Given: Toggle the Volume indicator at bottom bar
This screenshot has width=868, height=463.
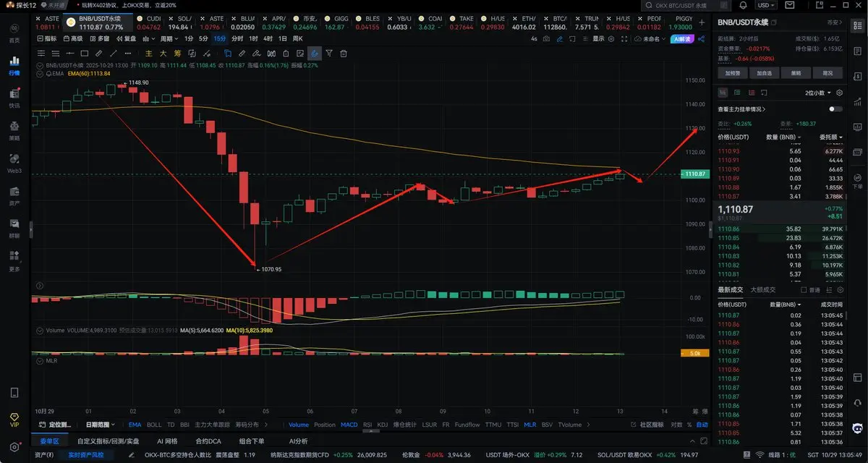Looking at the screenshot, I should pyautogui.click(x=298, y=425).
